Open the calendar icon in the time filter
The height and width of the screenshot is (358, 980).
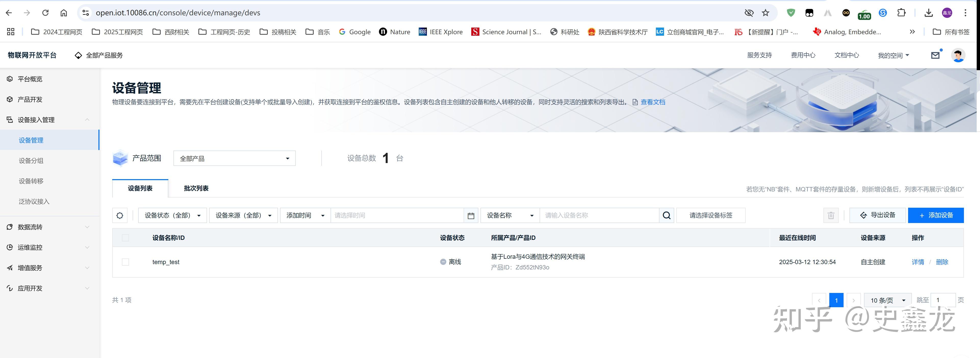(x=471, y=215)
